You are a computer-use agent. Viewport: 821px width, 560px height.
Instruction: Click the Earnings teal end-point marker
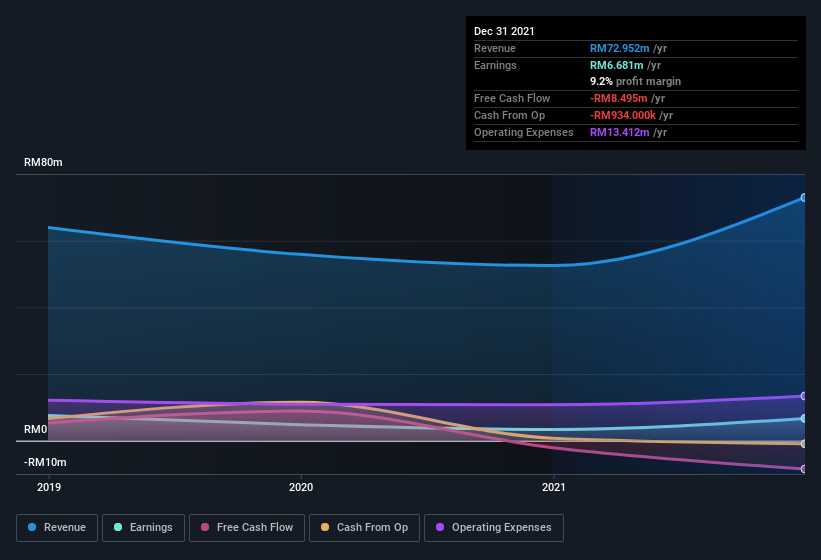coord(803,419)
